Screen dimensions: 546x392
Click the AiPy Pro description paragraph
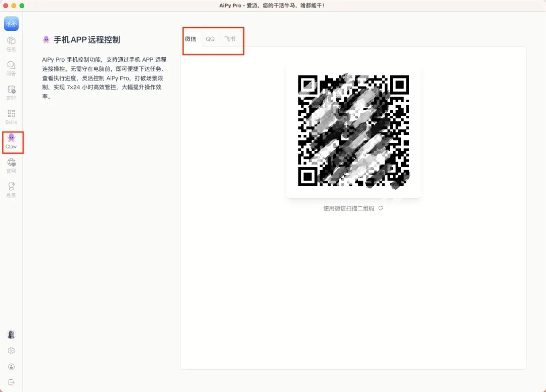pos(104,78)
